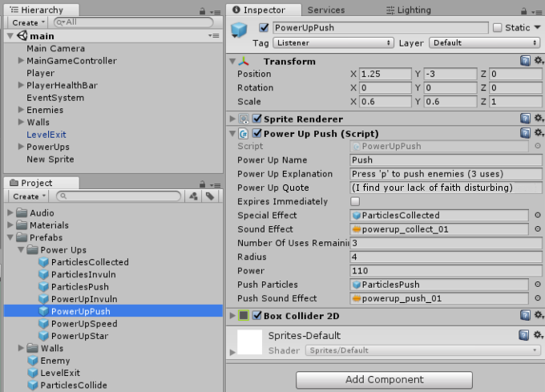Screen dimensions: 545x392
Task: Enable the Expires Immediately checkbox
Action: click(x=355, y=201)
